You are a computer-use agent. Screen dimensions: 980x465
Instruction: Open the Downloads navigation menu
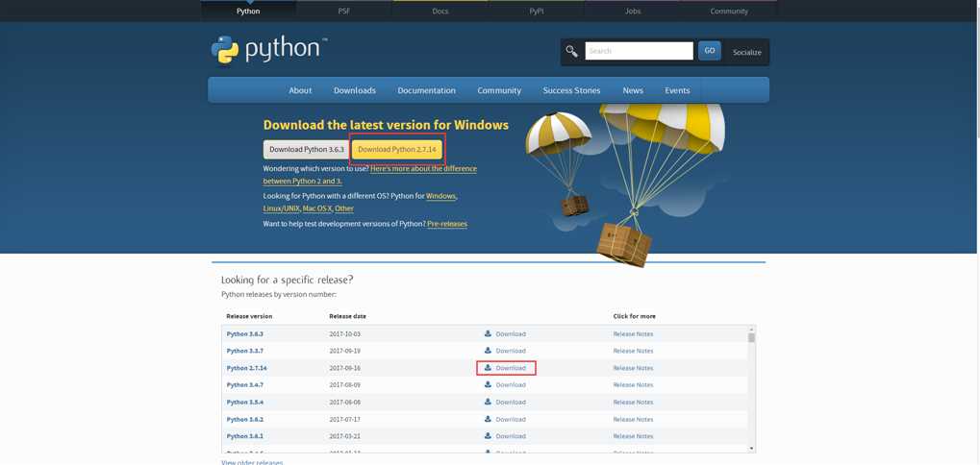click(354, 90)
